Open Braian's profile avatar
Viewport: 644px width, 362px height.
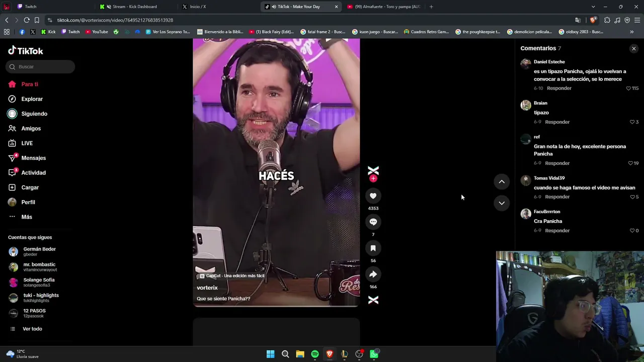526,105
